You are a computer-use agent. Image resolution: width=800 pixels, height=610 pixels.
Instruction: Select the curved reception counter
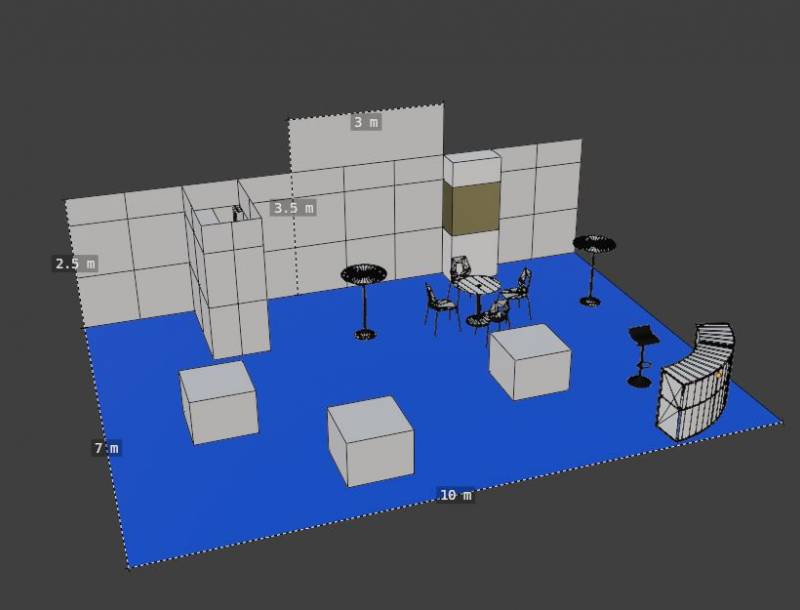[x=696, y=381]
